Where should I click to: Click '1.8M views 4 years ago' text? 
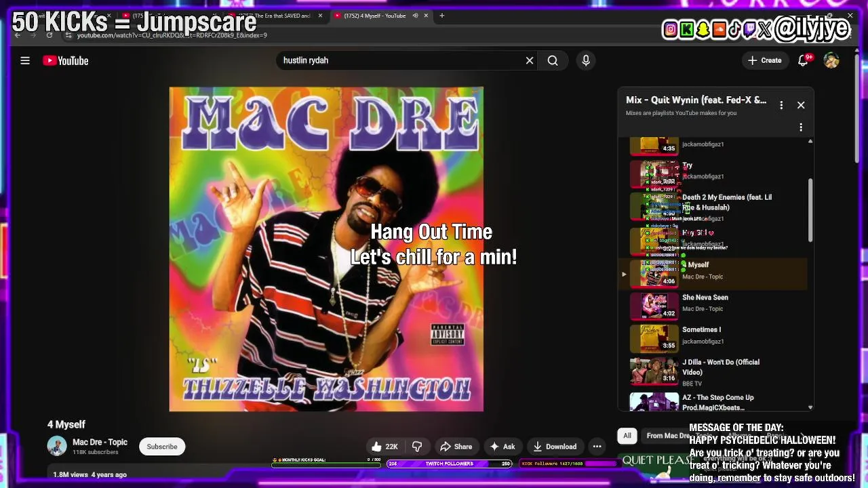pyautogui.click(x=90, y=474)
